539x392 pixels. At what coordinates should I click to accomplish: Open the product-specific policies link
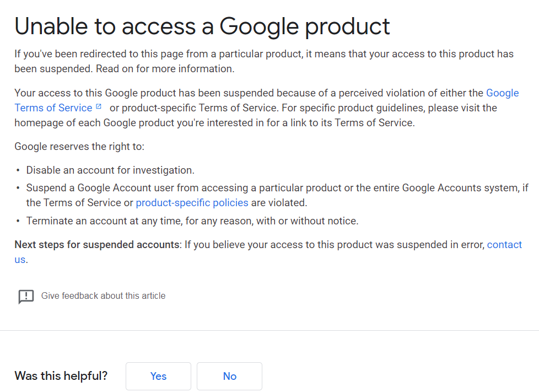(192, 203)
